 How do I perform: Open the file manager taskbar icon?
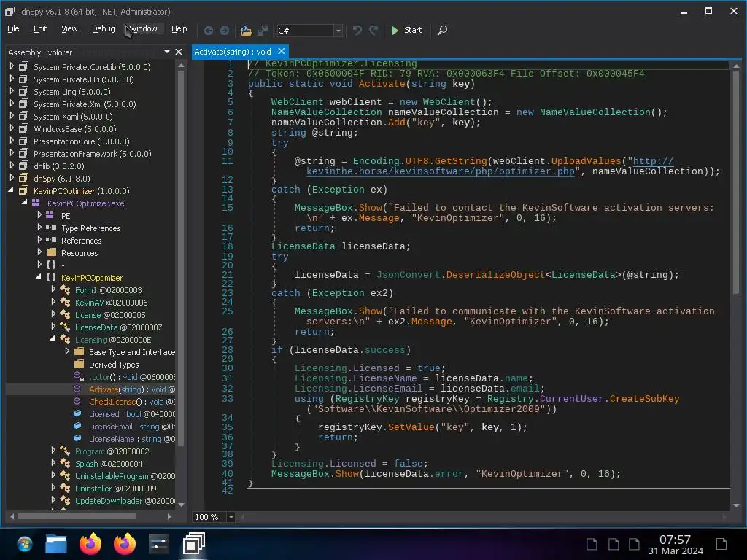(55, 543)
